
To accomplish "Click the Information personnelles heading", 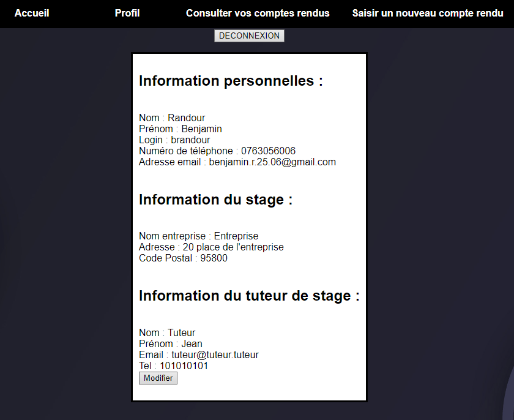I will click(231, 81).
